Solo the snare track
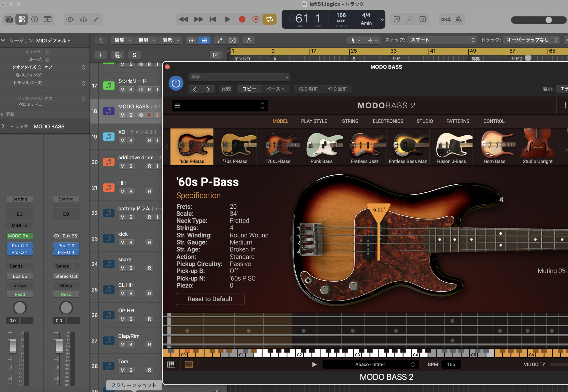Image resolution: width=568 pixels, height=392 pixels. (131, 268)
